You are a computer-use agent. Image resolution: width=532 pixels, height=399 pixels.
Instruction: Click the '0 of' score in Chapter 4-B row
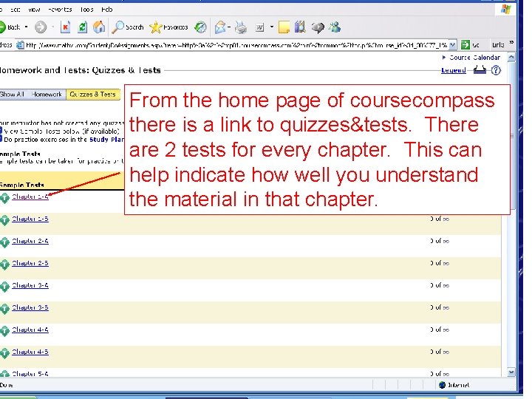(440, 352)
